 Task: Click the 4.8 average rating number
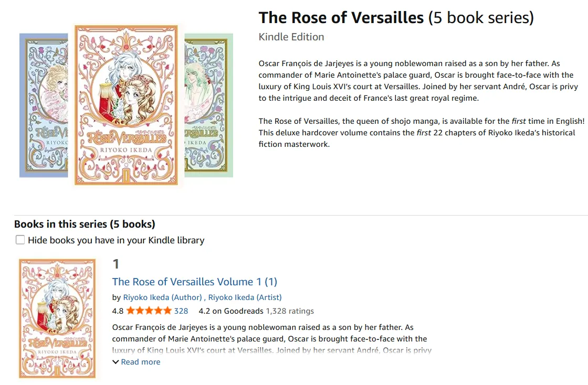118,311
